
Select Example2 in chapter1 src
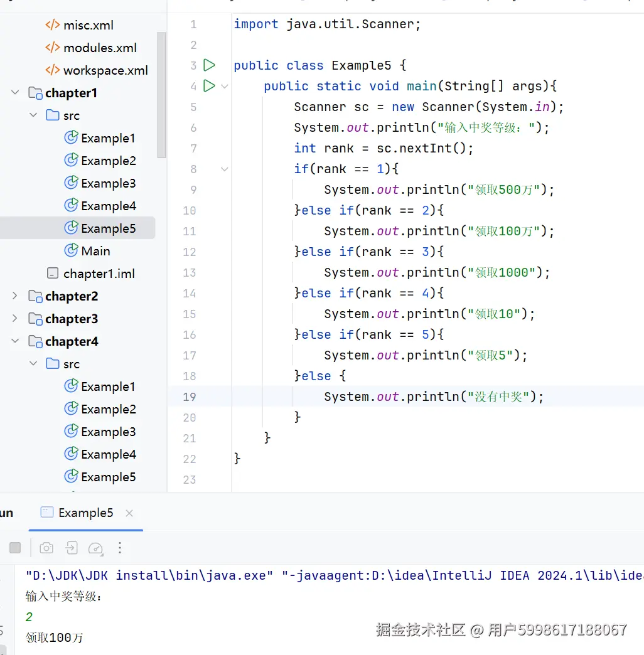tap(100, 161)
